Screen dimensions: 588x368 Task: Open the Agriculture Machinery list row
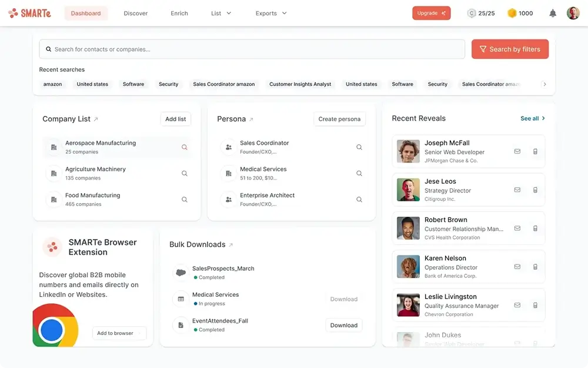pos(117,174)
